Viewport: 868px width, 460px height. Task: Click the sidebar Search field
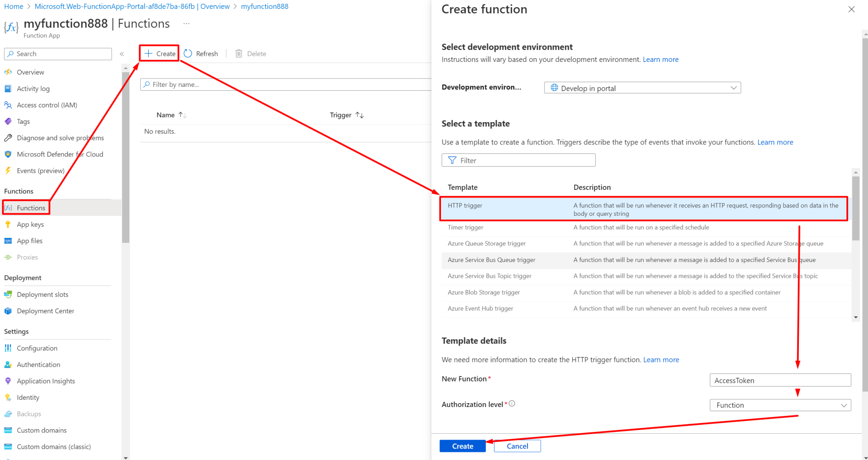58,54
